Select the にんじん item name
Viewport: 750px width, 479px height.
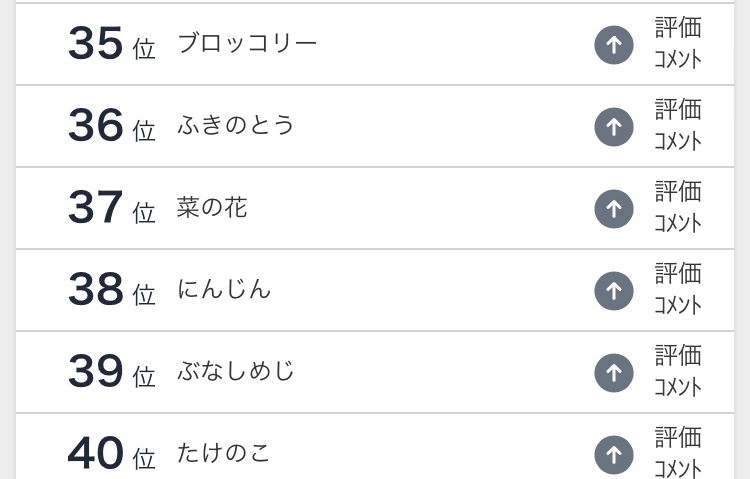[x=224, y=290]
